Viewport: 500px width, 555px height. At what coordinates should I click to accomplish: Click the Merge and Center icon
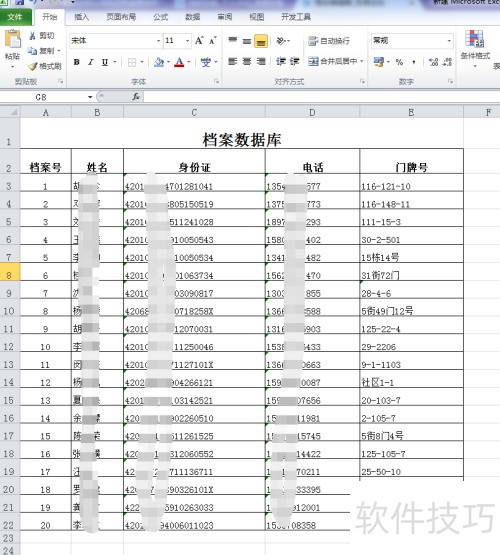pos(313,62)
